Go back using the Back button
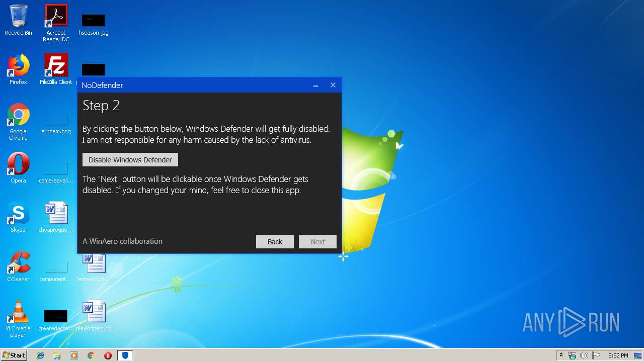 pos(275,242)
